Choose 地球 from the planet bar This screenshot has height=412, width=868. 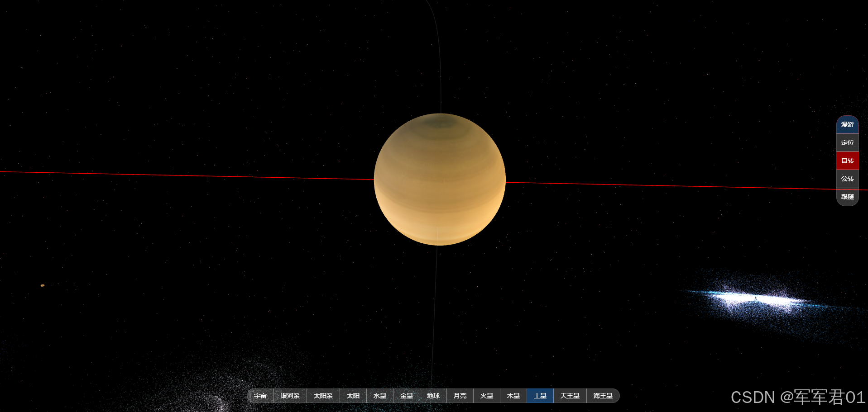[x=433, y=396]
